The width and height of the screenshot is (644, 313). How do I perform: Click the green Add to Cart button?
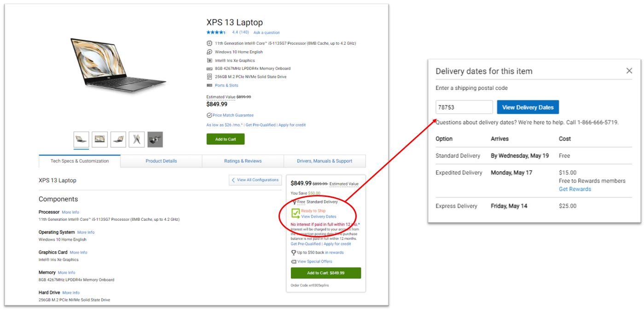point(226,139)
